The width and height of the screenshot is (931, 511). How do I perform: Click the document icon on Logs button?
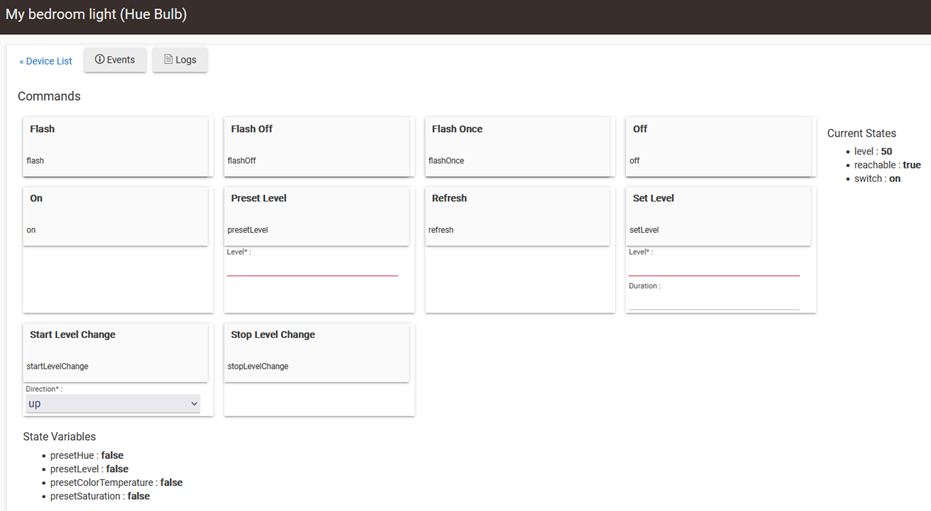point(168,60)
